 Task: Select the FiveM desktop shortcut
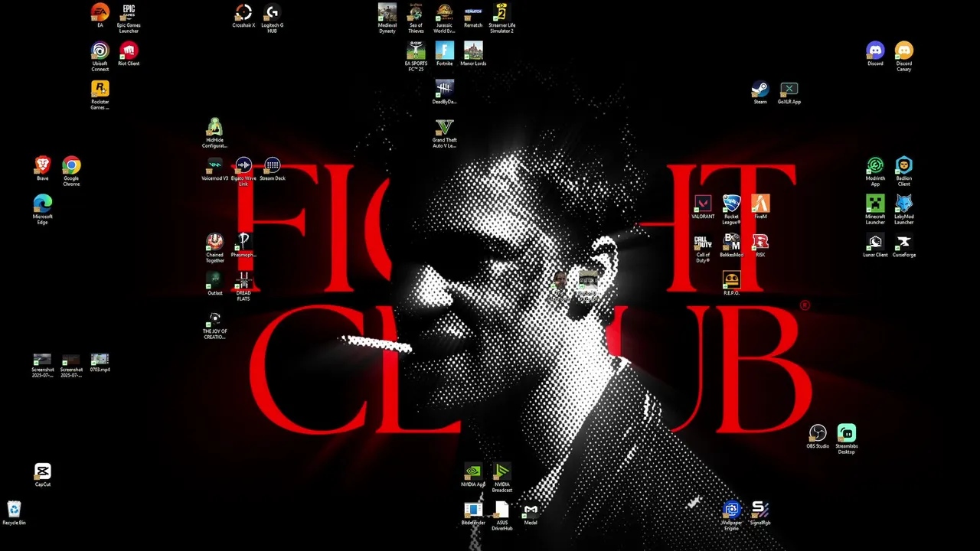click(760, 204)
